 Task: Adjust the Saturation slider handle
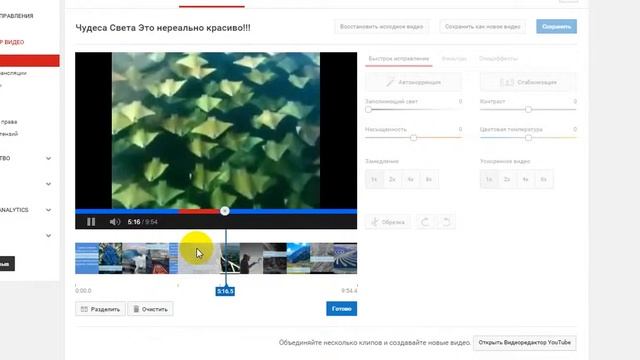[413, 138]
